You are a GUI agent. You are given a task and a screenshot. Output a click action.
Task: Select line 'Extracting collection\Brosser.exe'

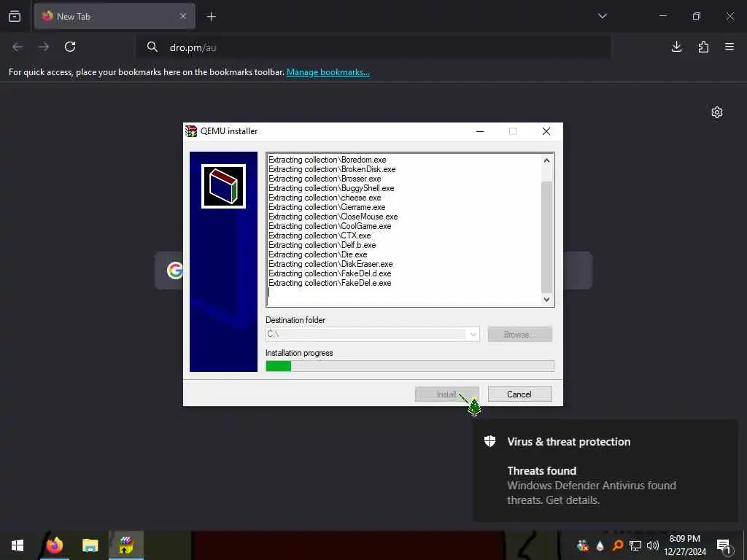click(x=325, y=179)
